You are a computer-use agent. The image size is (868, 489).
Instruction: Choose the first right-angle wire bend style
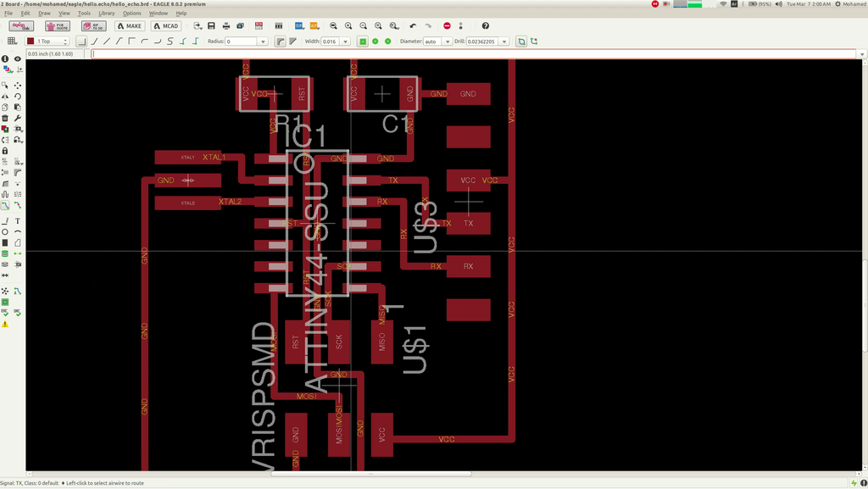click(x=81, y=42)
